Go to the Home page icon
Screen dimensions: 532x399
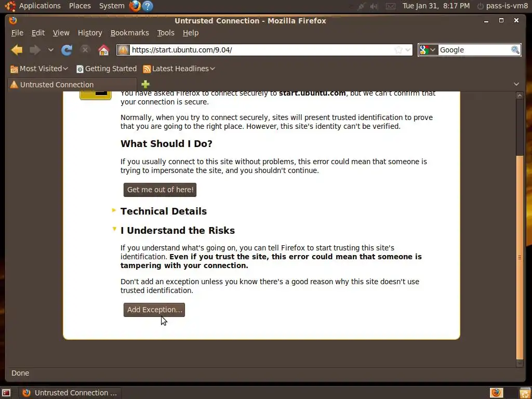click(103, 50)
